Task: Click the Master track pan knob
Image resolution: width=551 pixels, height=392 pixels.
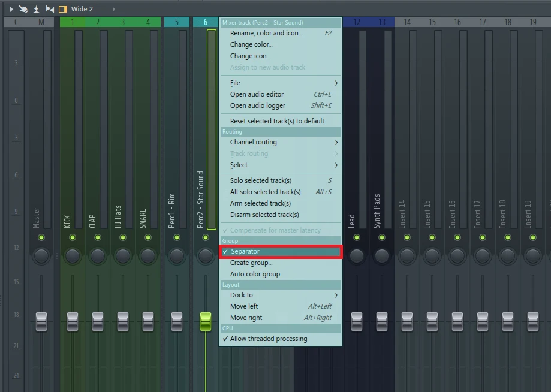Action: 41,256
